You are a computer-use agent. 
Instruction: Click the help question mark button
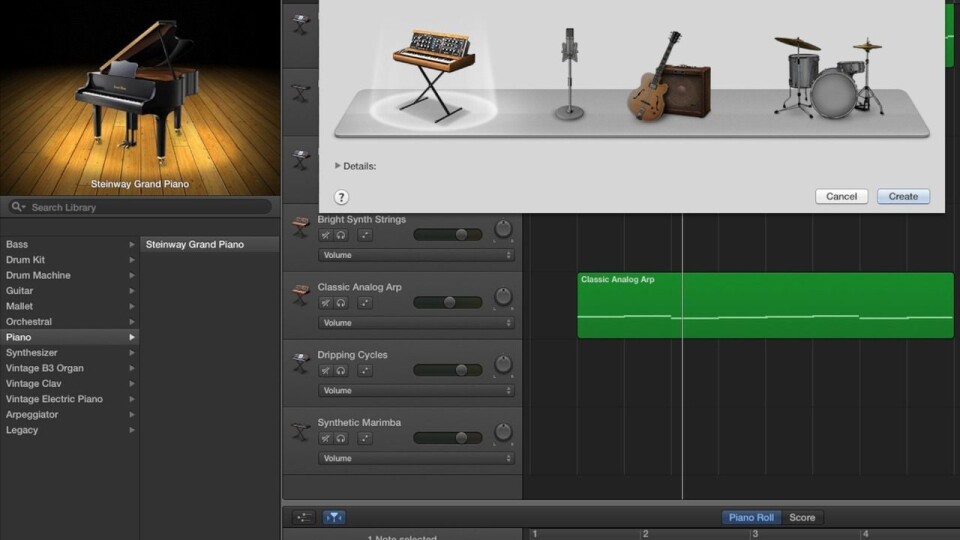coord(341,197)
